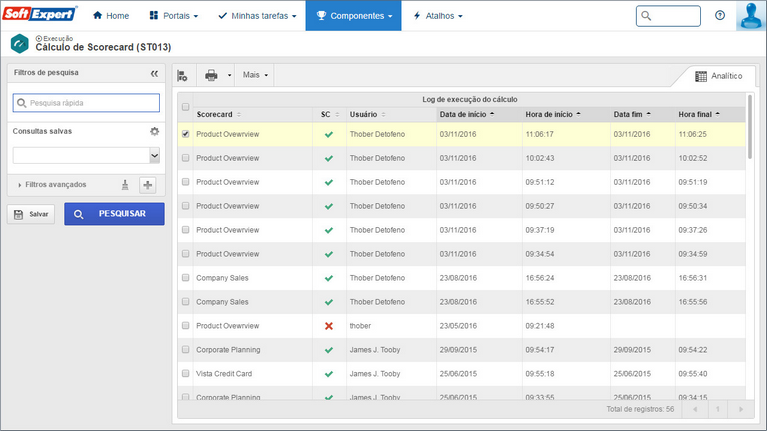This screenshot has width=767, height=431.
Task: Toggle the select-all header checkbox
Action: tap(185, 107)
